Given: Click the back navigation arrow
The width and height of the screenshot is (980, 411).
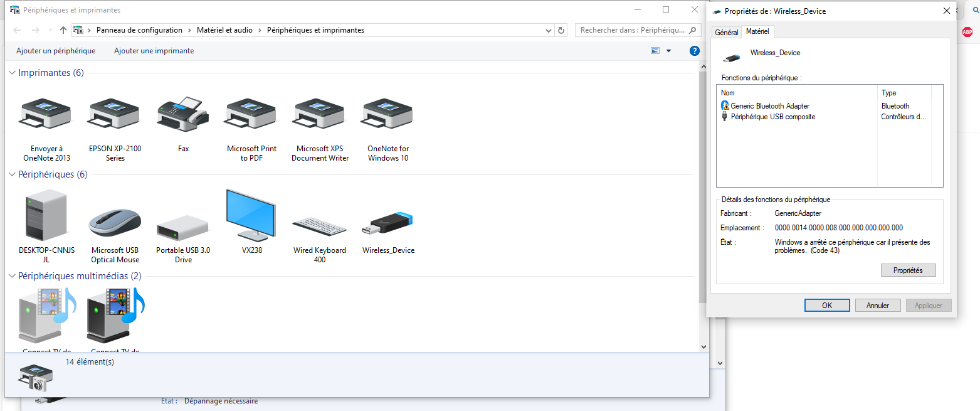Looking at the screenshot, I should tap(18, 30).
